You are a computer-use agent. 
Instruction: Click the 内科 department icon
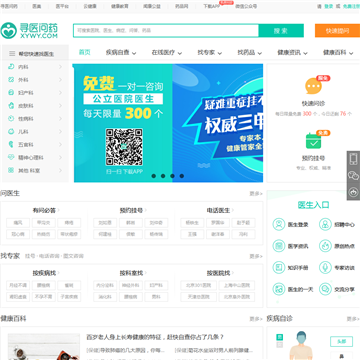click(11, 67)
